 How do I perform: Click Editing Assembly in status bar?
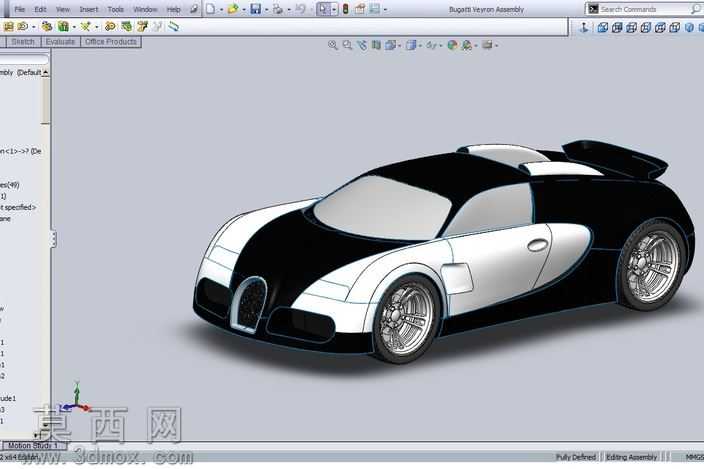point(631,457)
